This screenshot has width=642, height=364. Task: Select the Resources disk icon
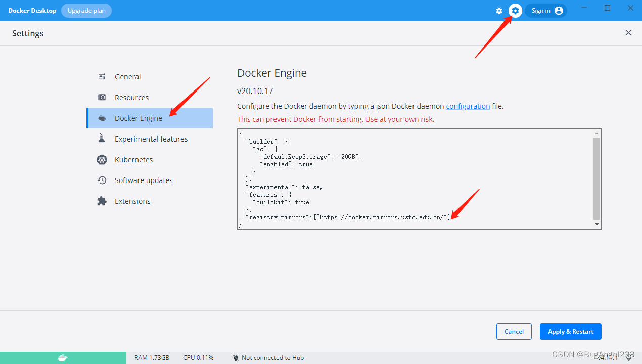pyautogui.click(x=102, y=98)
